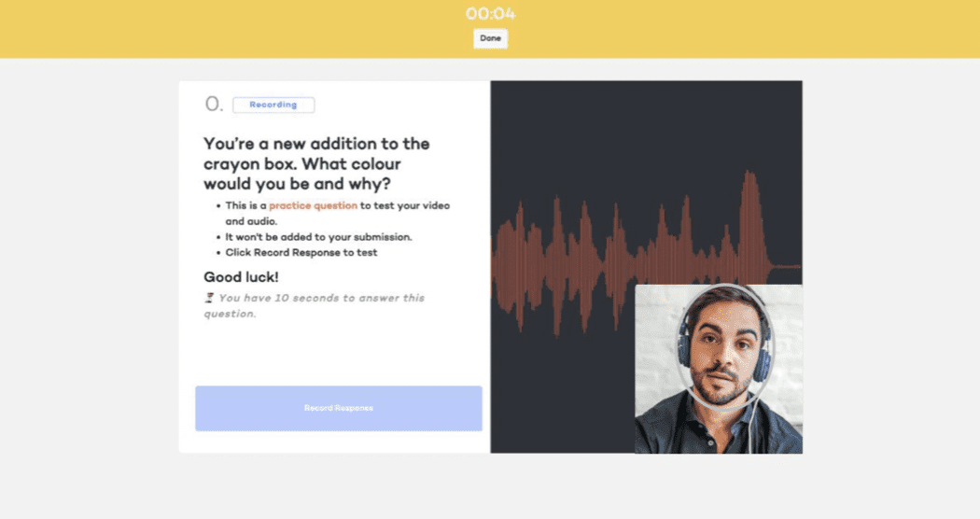
Task: Click the 00:04 countdown timer
Action: (x=490, y=14)
